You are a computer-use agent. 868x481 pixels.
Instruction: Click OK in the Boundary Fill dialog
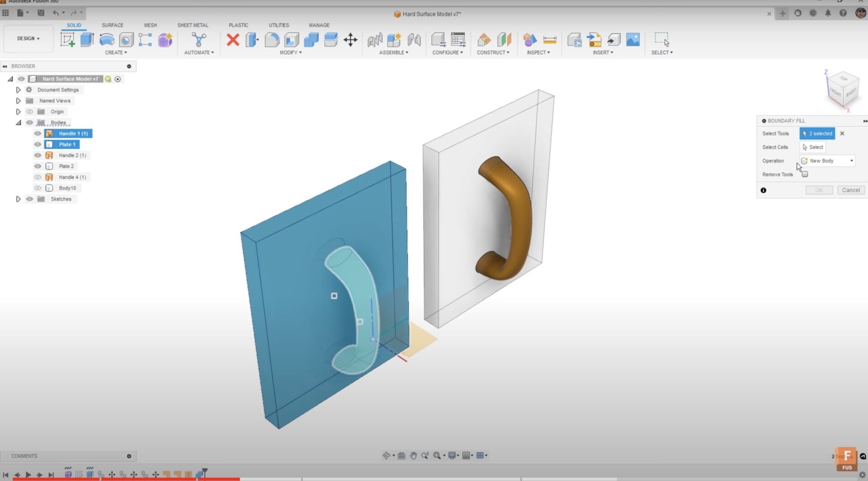819,190
